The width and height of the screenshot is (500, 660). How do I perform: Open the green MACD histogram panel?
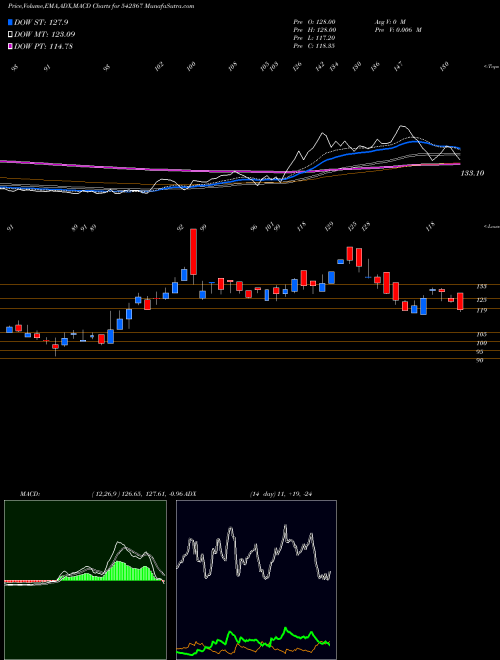(85, 580)
